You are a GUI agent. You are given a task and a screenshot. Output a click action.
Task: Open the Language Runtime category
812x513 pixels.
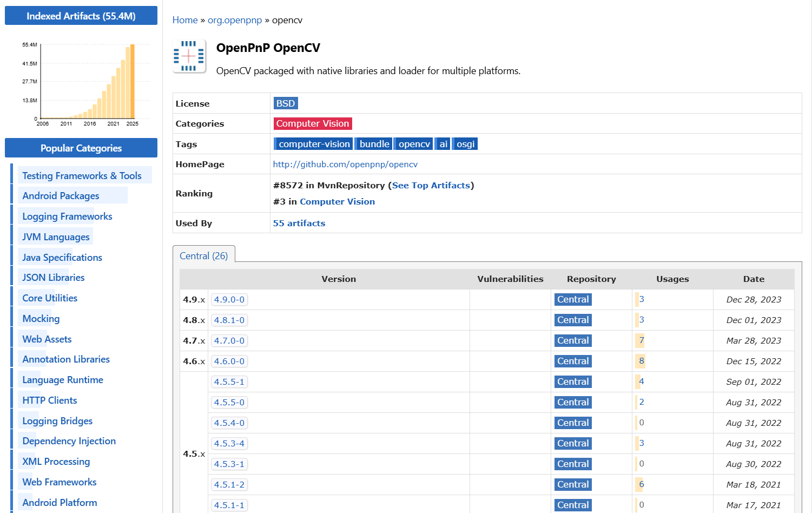[63, 379]
